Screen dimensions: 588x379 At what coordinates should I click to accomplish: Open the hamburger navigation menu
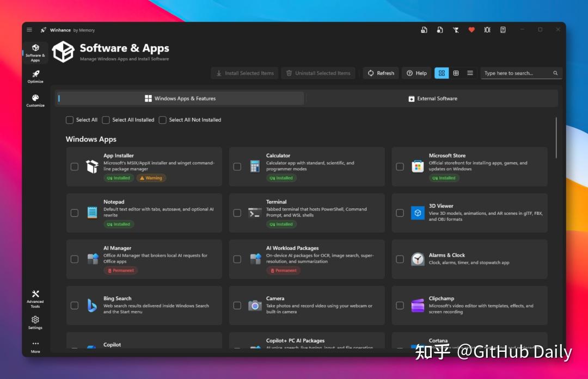coord(29,30)
